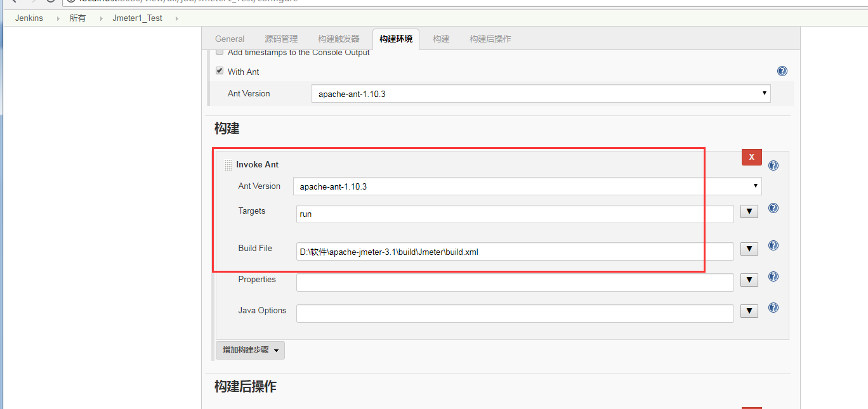
Task: Go to Jenkins breadcrumb link
Action: tap(29, 18)
